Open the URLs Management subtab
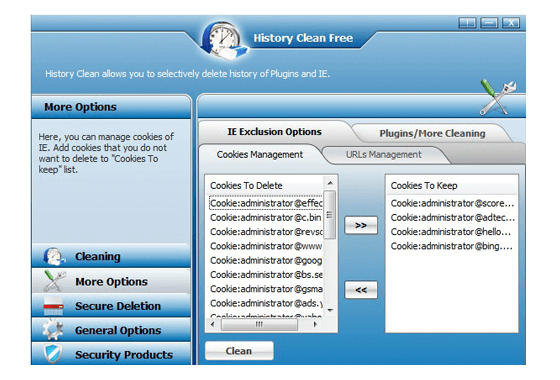560x380 pixels. [x=384, y=155]
